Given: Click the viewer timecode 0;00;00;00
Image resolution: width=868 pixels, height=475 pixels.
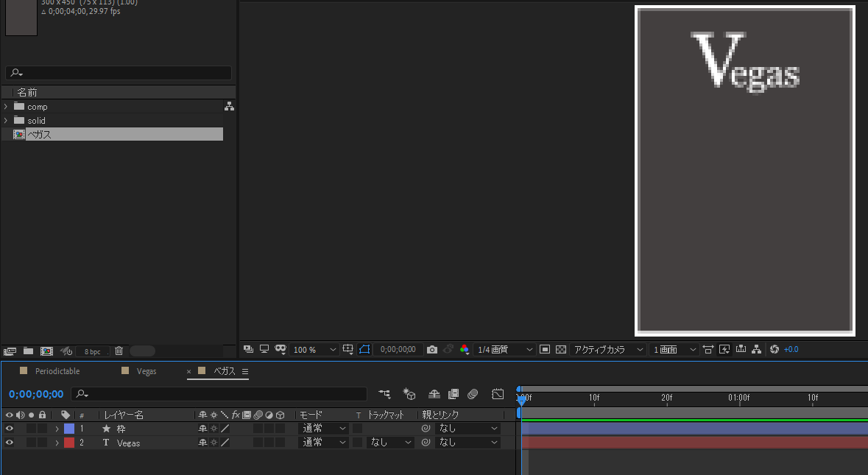Looking at the screenshot, I should (398, 349).
